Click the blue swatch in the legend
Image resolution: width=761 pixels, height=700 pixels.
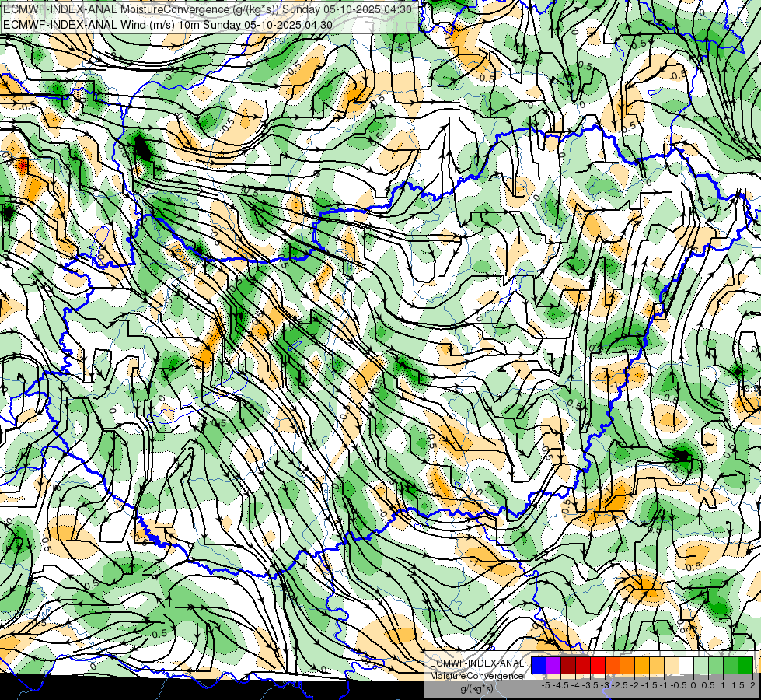click(x=539, y=665)
